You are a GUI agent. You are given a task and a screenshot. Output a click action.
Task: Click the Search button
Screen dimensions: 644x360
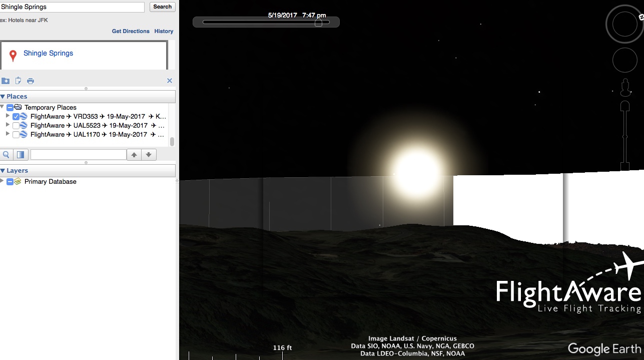pyautogui.click(x=162, y=7)
